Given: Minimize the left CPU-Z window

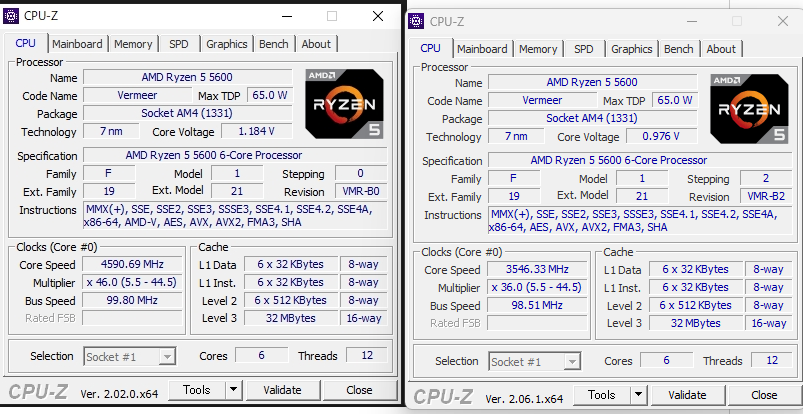Looking at the screenshot, I should click(287, 16).
